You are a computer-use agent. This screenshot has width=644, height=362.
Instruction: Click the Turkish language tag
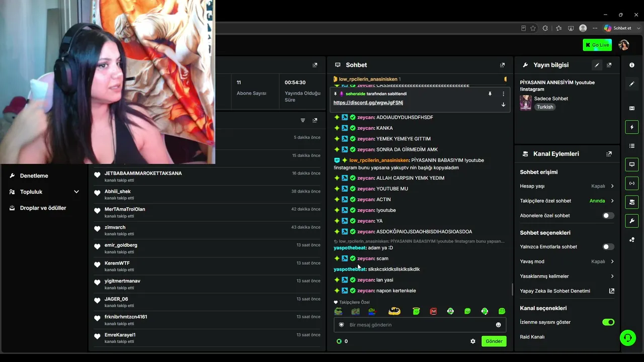(545, 107)
